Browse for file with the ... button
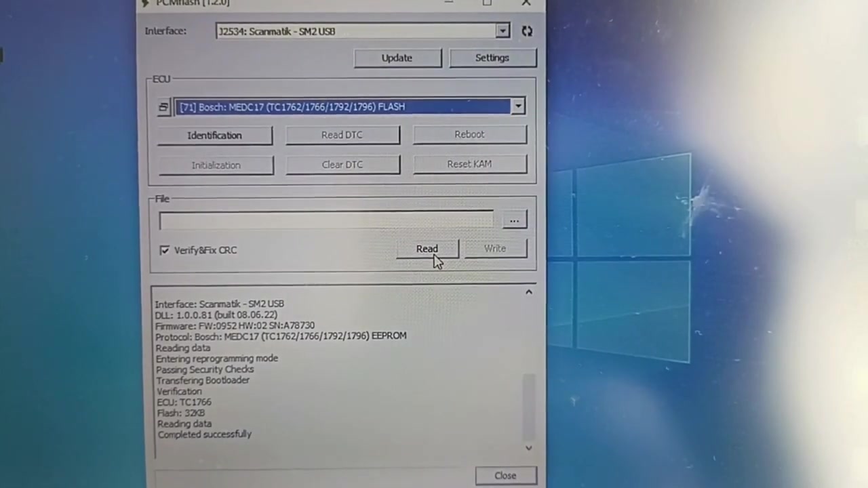This screenshot has width=868, height=488. point(514,220)
